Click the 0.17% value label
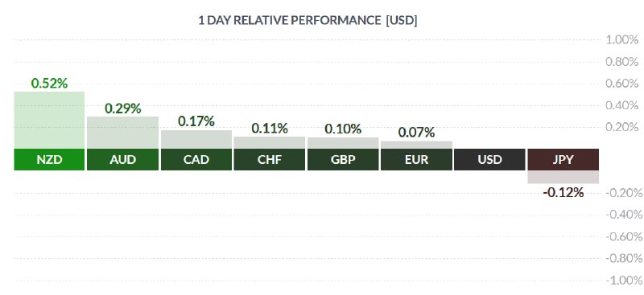The width and height of the screenshot is (644, 295). [x=196, y=121]
